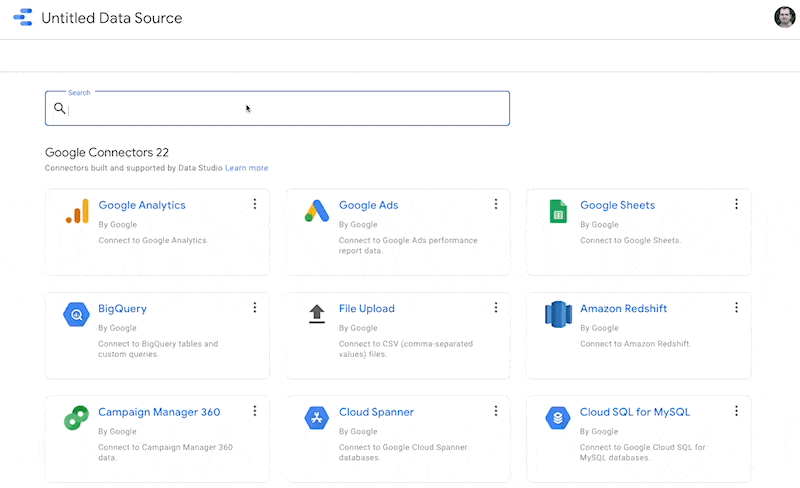Rename the Untitled Data Source title
The height and width of the screenshot is (488, 800).
112,18
